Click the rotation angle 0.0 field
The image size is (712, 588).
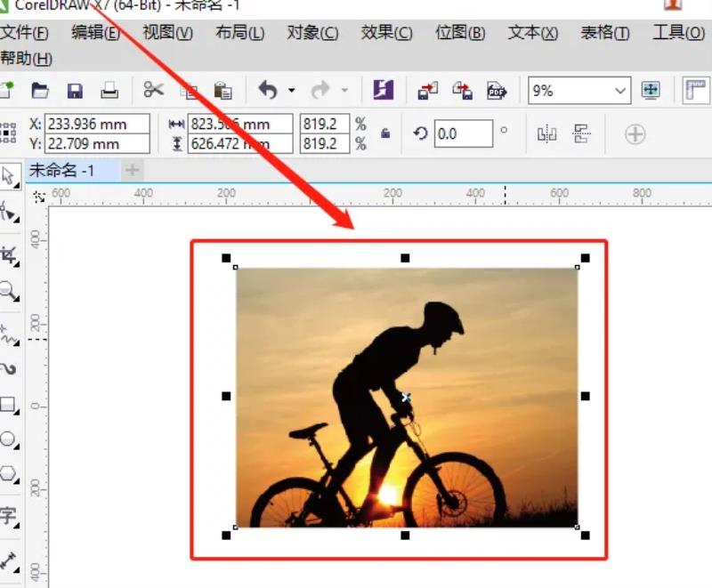[463, 133]
